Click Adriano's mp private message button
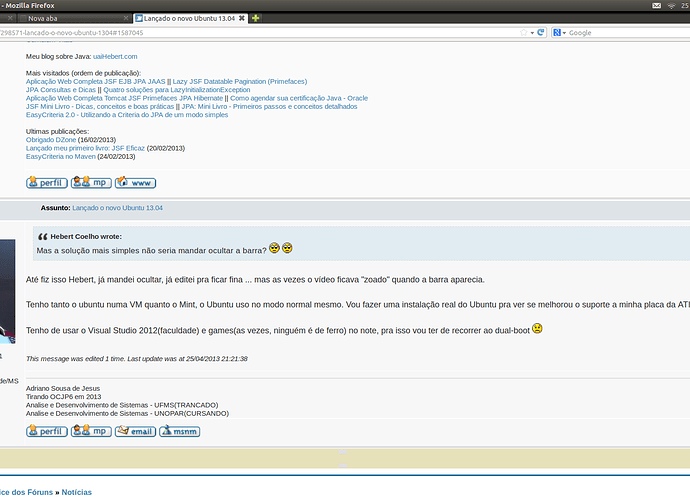 click(91, 431)
